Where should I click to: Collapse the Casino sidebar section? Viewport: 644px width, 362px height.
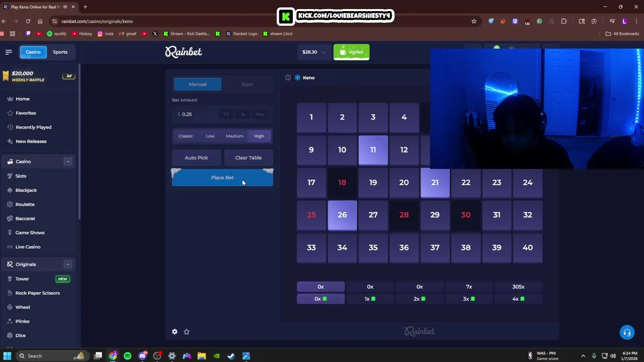(68, 161)
